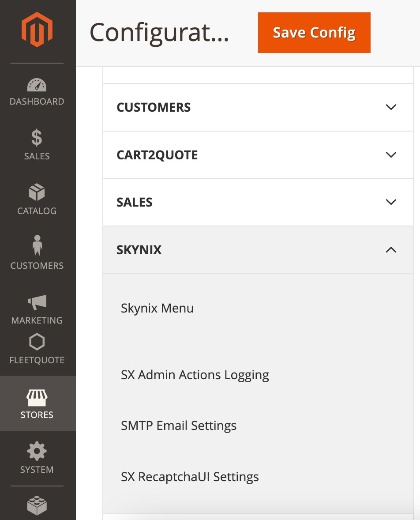This screenshot has width=420, height=520.
Task: Click the CUSTOMERS config section title
Action: pyautogui.click(x=154, y=107)
